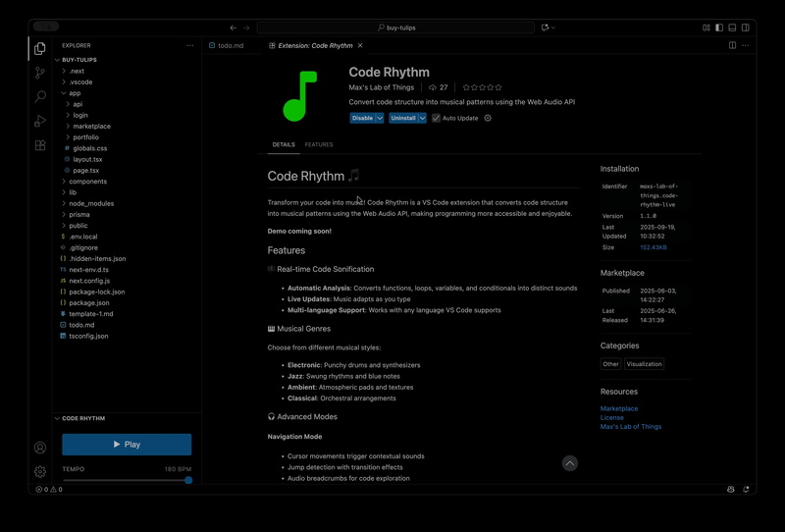Open the Run and Debug view

[40, 121]
